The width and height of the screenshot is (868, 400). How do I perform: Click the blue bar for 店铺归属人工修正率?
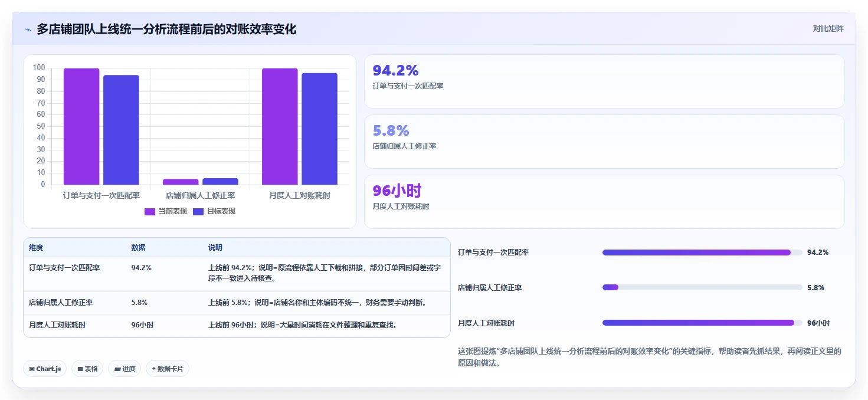pyautogui.click(x=220, y=181)
